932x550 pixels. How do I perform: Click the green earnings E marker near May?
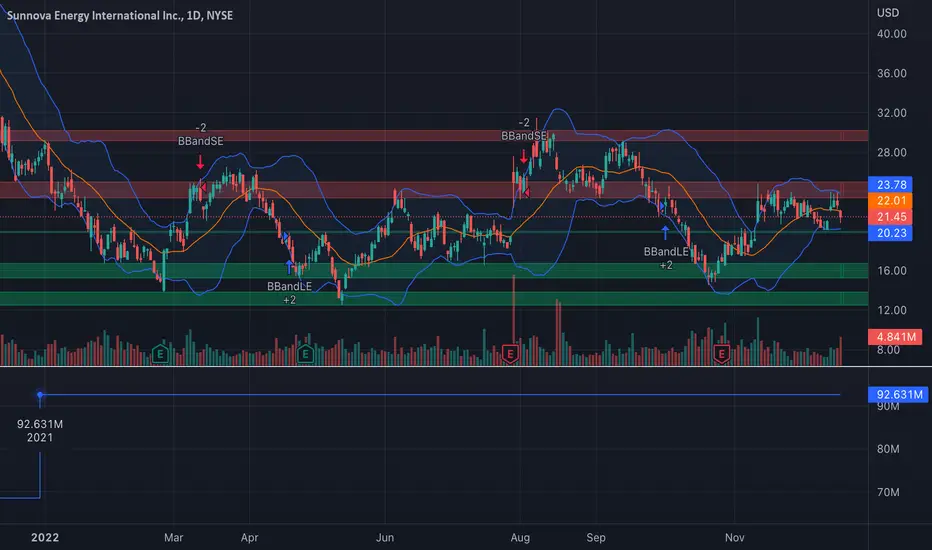pos(305,354)
